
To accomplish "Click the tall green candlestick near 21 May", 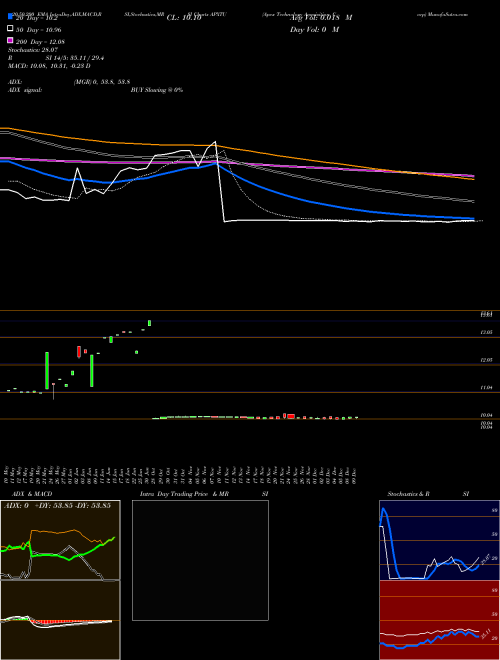I will tap(47, 370).
